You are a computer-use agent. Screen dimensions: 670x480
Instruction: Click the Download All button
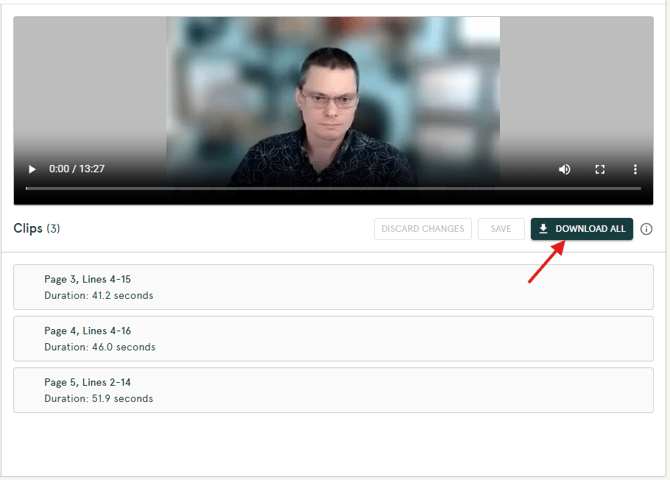[x=581, y=229]
